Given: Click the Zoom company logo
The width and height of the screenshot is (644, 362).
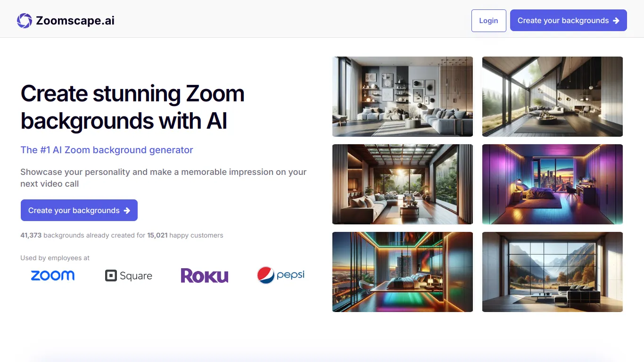Looking at the screenshot, I should (x=53, y=276).
